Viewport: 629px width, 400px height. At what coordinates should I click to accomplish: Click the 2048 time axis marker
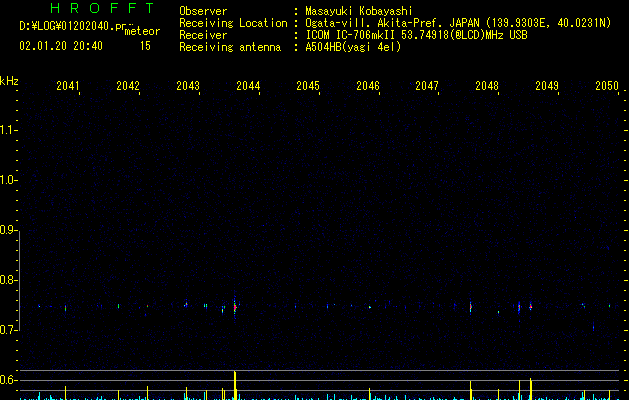pyautogui.click(x=487, y=86)
